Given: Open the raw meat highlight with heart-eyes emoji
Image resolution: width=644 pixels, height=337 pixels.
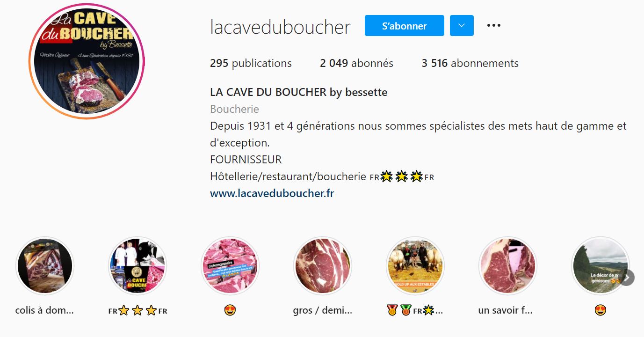Looking at the screenshot, I should 230,266.
